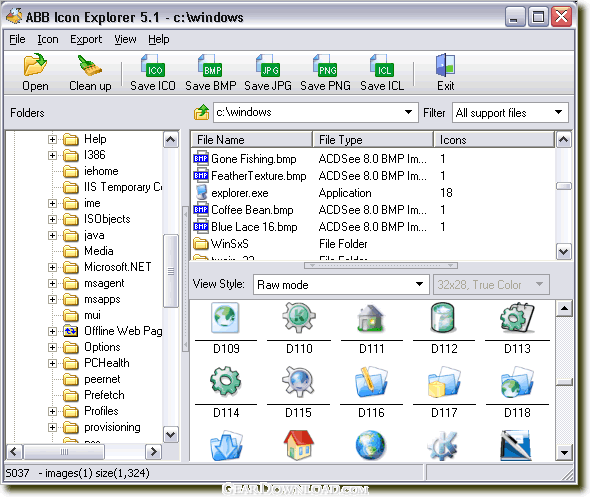Select the trash can icon D112
This screenshot has height=497, width=590.
tap(443, 318)
